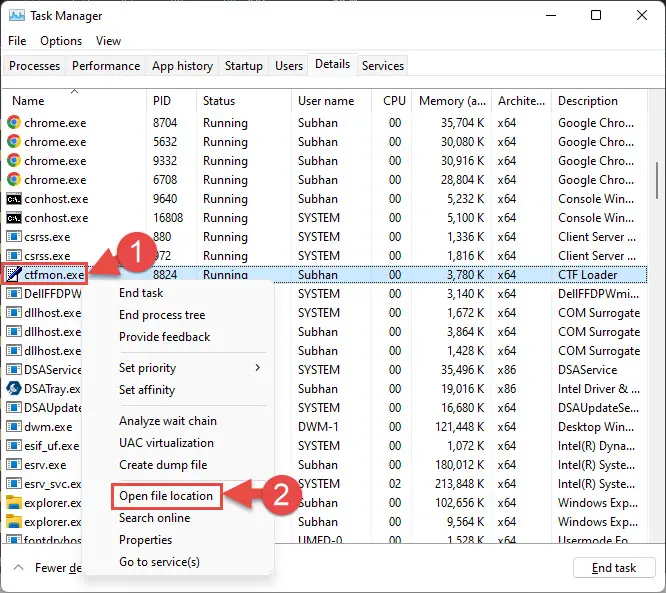Click the DellFFDPW process icon
The image size is (666, 593).
[14, 294]
